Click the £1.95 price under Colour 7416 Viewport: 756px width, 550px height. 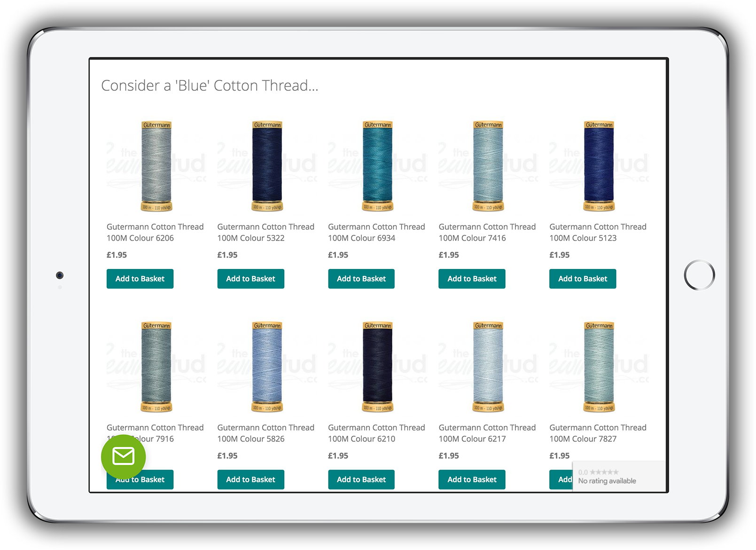(x=449, y=255)
